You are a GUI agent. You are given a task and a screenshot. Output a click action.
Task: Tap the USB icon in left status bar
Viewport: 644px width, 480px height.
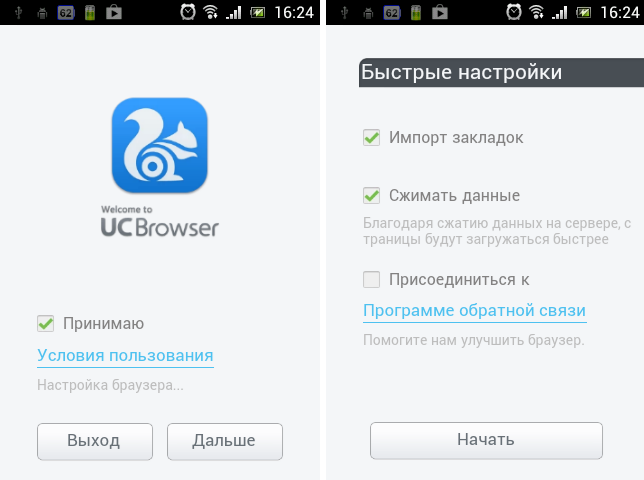(x=18, y=13)
